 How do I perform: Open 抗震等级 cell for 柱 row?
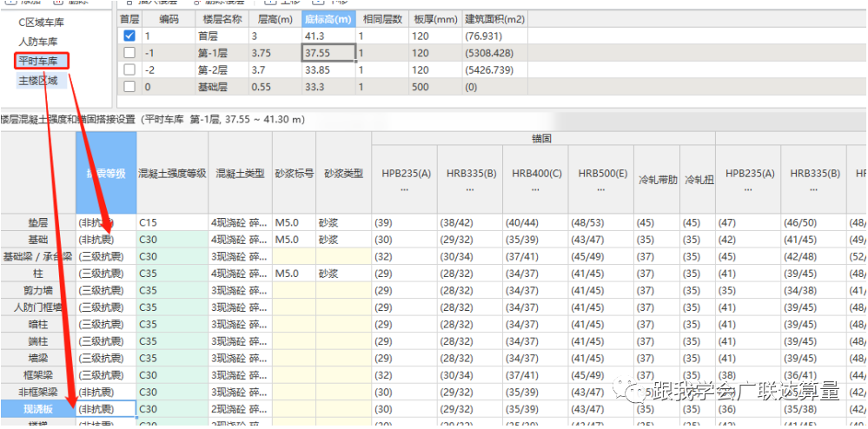[x=106, y=274]
